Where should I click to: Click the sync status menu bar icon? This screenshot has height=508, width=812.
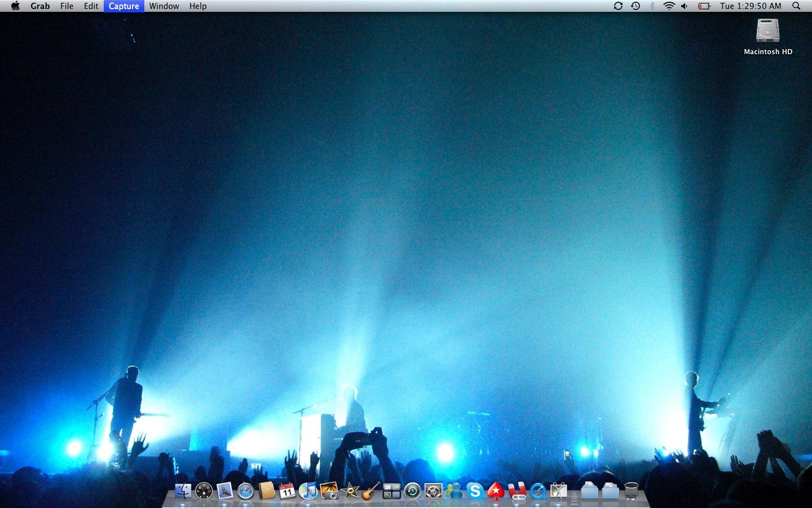tap(618, 6)
